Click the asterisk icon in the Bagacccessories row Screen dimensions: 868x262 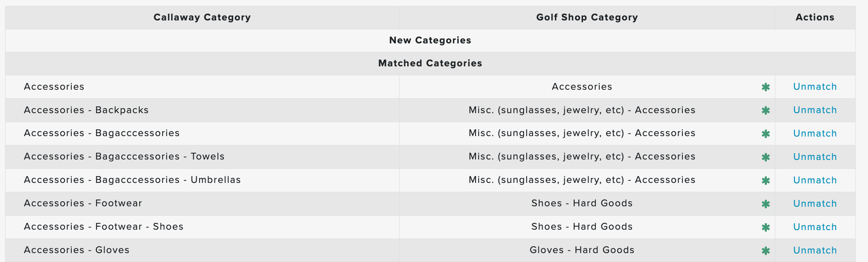click(766, 134)
